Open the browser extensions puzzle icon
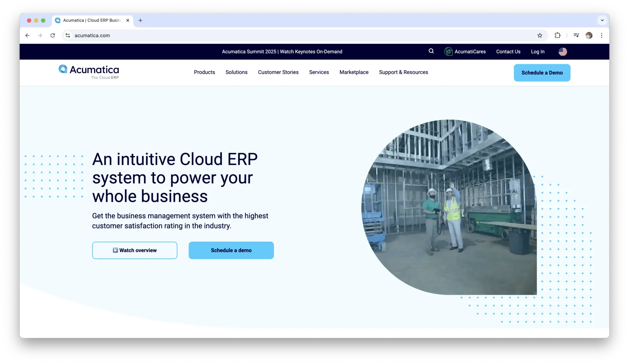Viewport: 629px width, 364px height. tap(557, 35)
